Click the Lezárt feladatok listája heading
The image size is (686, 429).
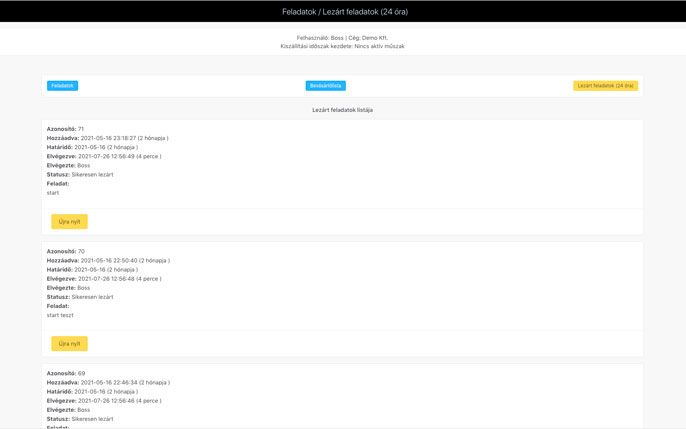[342, 110]
